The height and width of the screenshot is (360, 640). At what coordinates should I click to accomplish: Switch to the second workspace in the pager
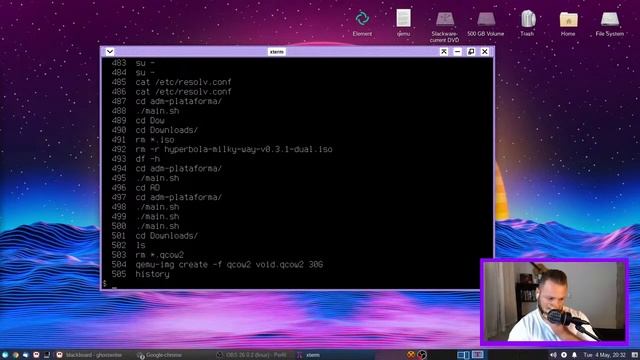(x=478, y=355)
